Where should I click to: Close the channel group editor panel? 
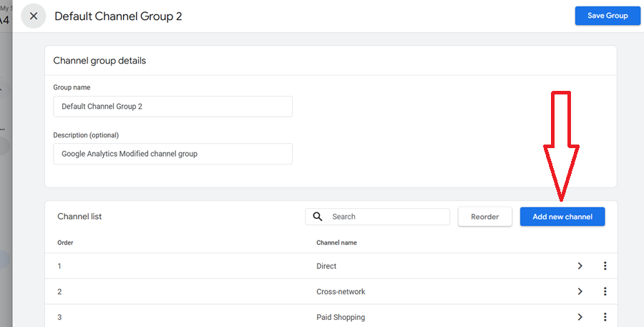[34, 16]
